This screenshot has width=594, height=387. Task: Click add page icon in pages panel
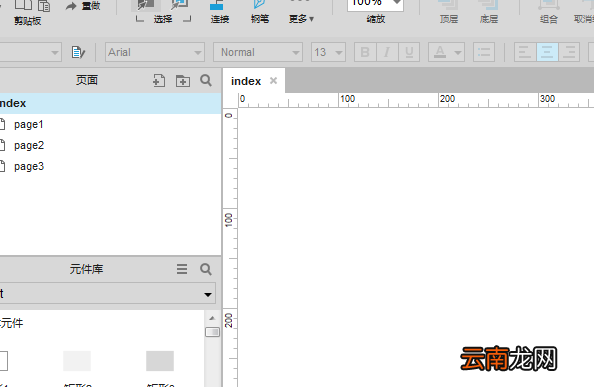click(159, 80)
